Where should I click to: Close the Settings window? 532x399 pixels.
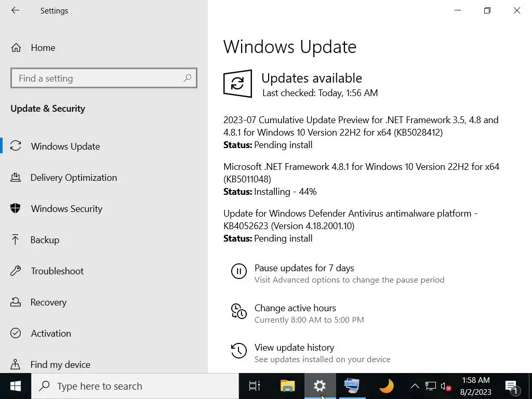pyautogui.click(x=517, y=10)
